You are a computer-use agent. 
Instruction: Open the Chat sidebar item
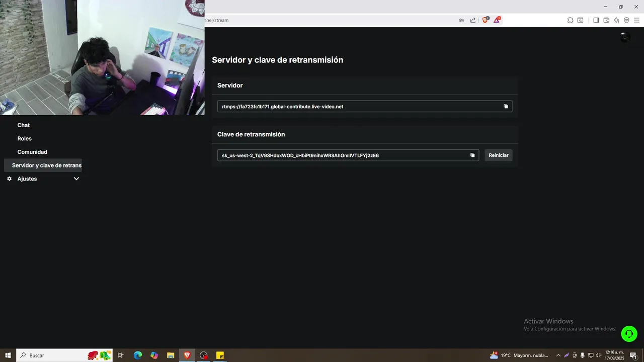(24, 125)
